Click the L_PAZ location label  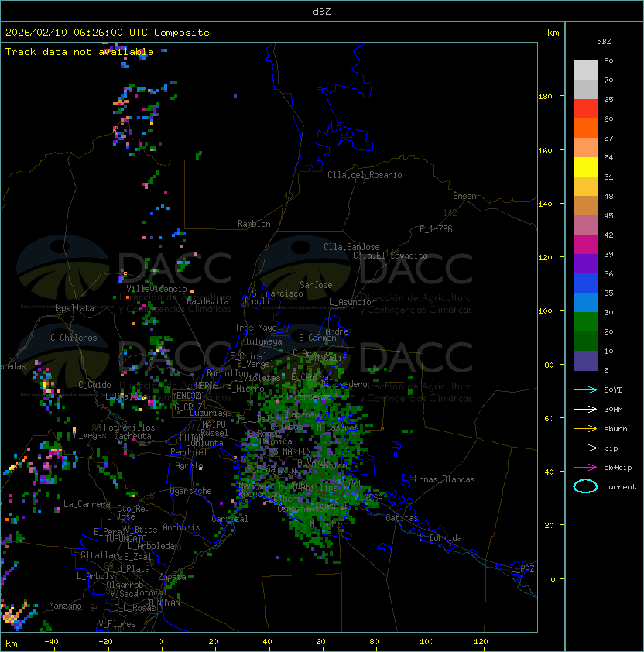(522, 569)
